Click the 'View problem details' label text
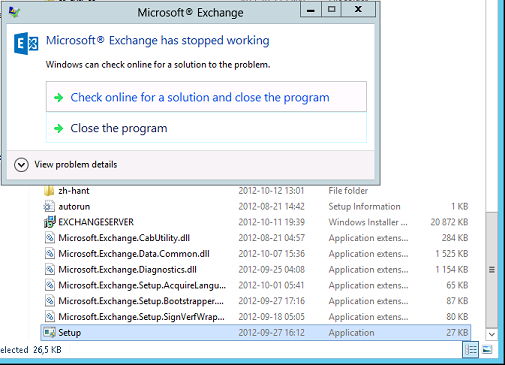This screenshot has height=365, width=505. [76, 165]
